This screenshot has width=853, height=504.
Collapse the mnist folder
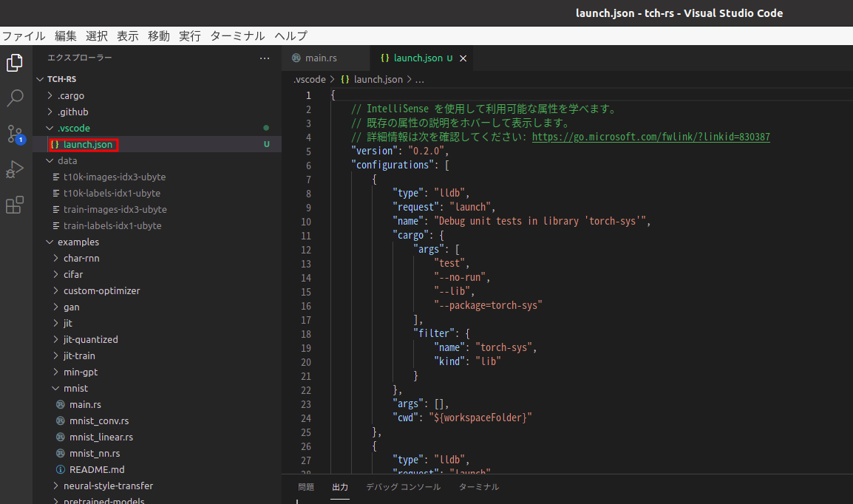[x=72, y=388]
